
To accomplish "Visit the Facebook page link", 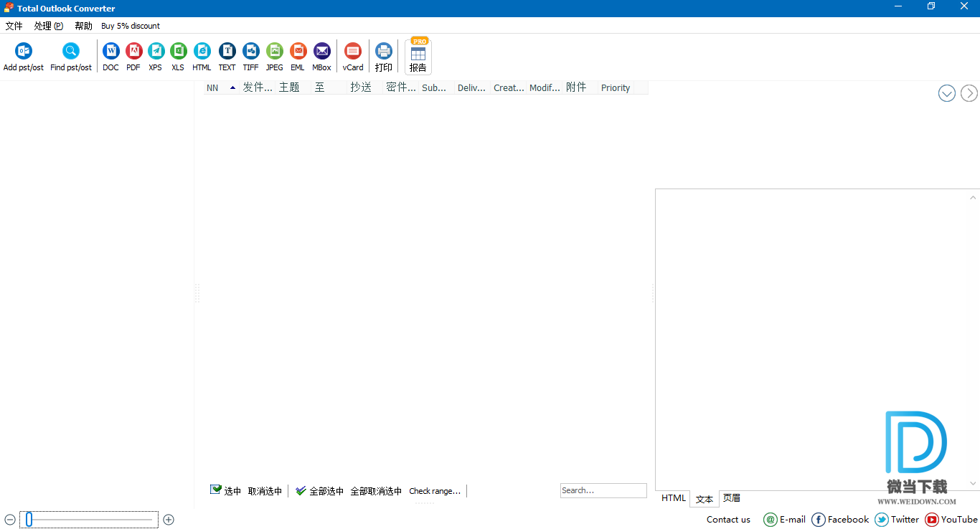I will pos(840,520).
